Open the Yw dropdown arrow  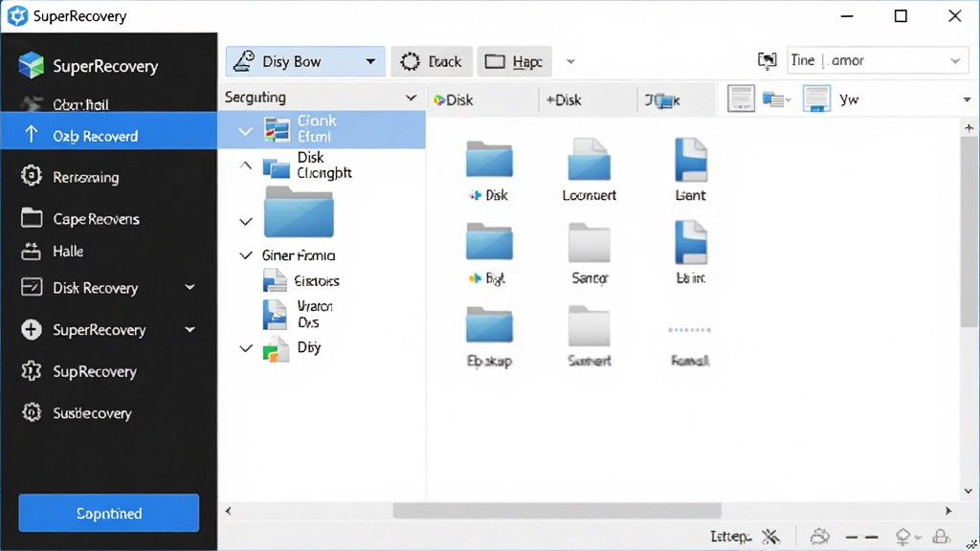coord(967,99)
